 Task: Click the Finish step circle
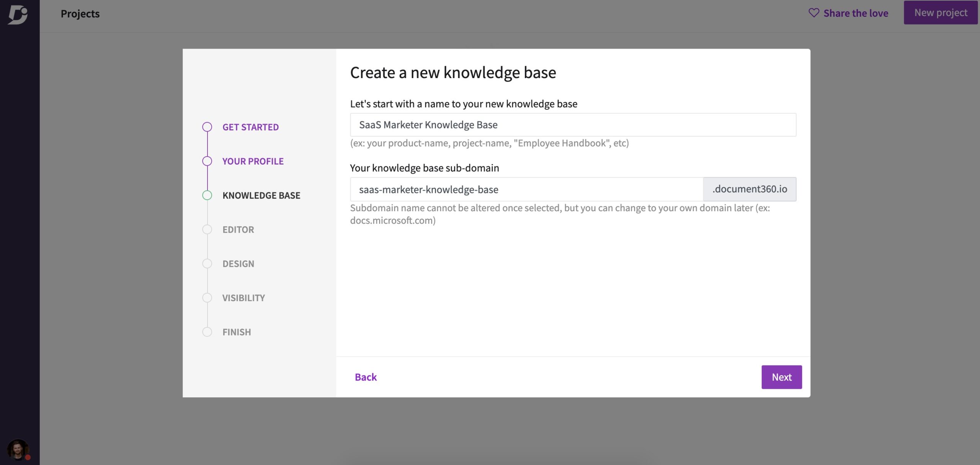click(x=207, y=332)
